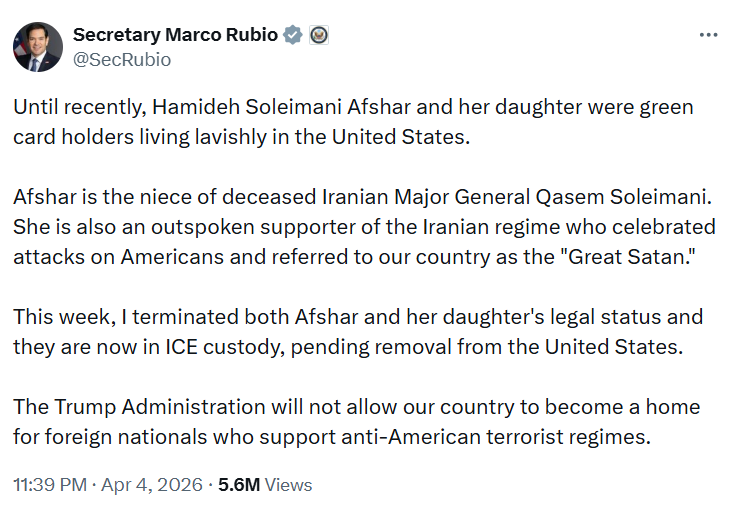Open the 5.6M view count
This screenshot has height=507, width=737.
click(240, 485)
